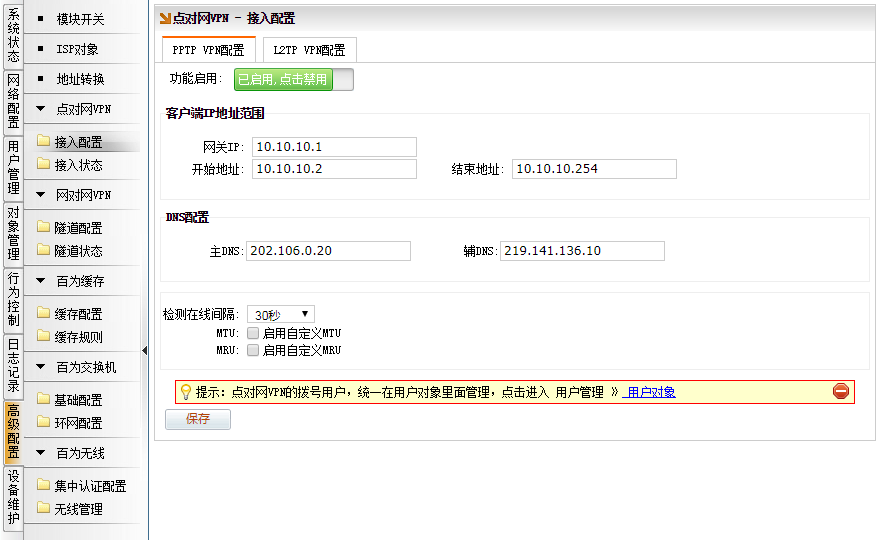Click the lightbulb hint icon
The width and height of the screenshot is (880, 540).
[185, 392]
